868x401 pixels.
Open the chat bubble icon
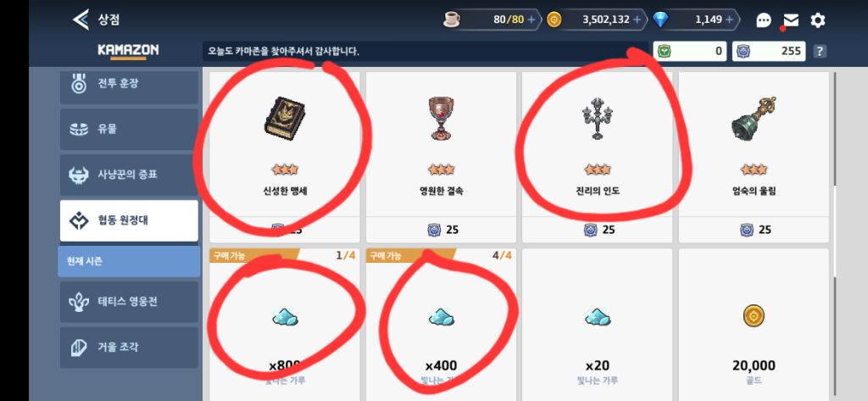pyautogui.click(x=764, y=20)
